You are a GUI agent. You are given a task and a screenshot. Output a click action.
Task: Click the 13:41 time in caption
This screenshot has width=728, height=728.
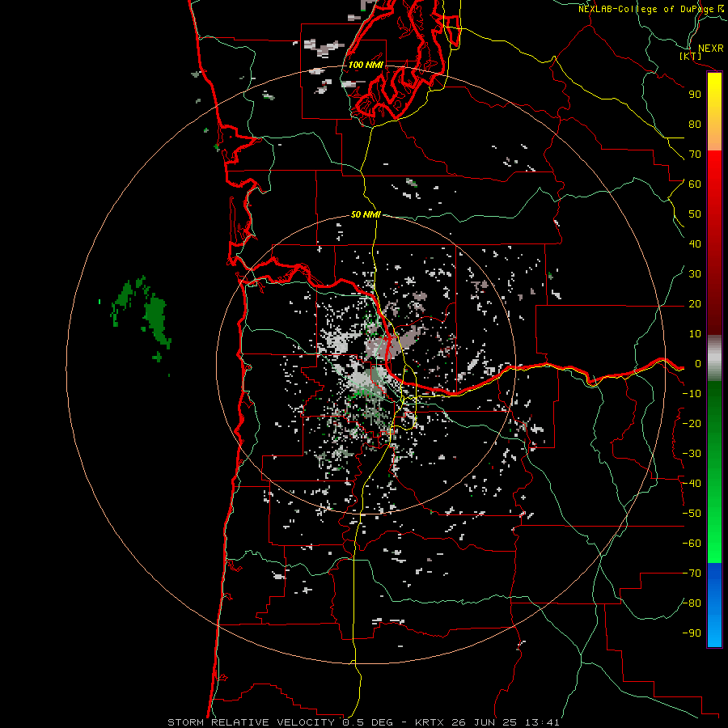click(x=542, y=722)
